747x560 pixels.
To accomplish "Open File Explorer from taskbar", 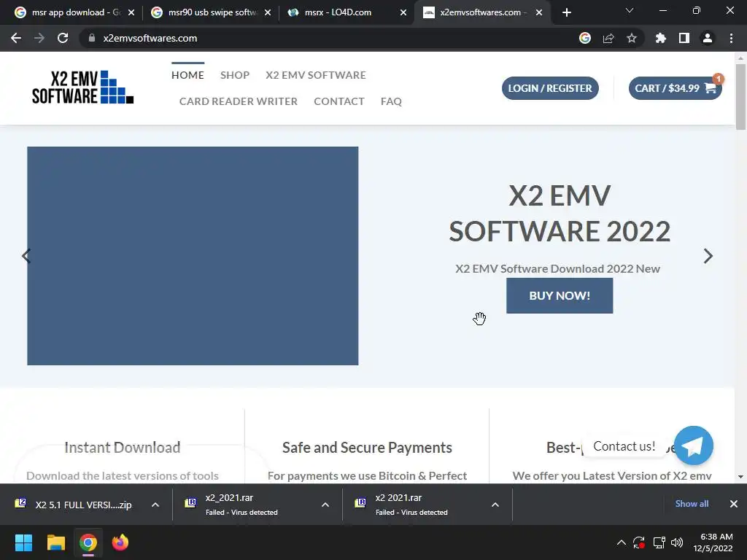I will tap(55, 542).
